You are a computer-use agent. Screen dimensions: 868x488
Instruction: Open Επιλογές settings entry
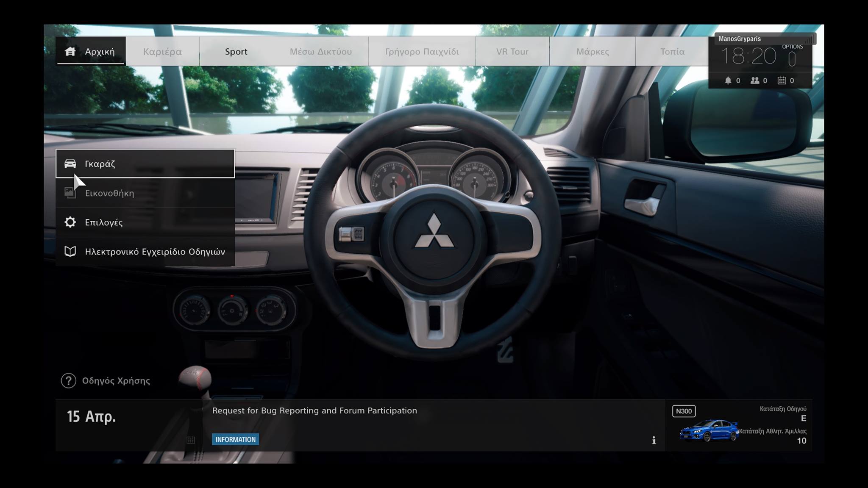tap(145, 222)
